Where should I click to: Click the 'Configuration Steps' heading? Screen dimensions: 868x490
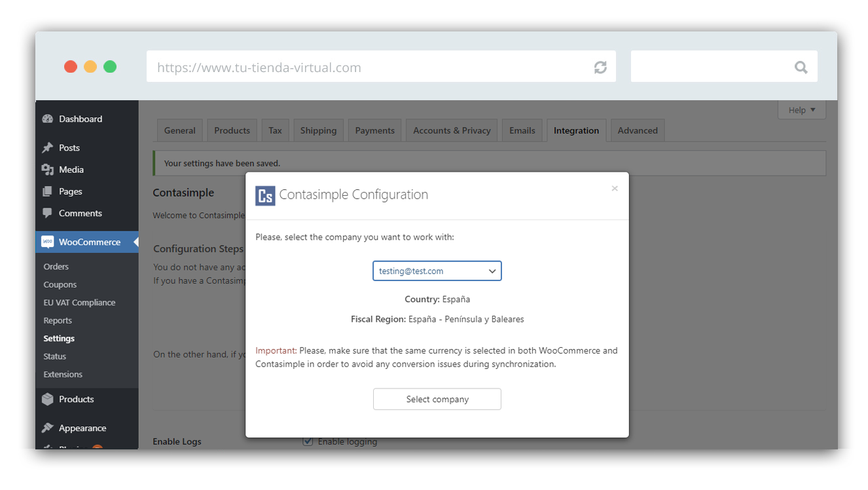pos(198,249)
